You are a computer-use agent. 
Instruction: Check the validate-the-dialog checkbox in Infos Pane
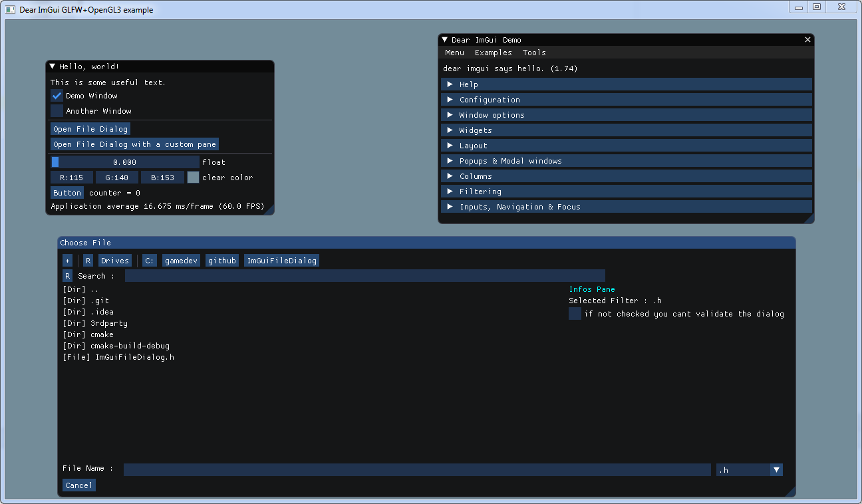(575, 314)
